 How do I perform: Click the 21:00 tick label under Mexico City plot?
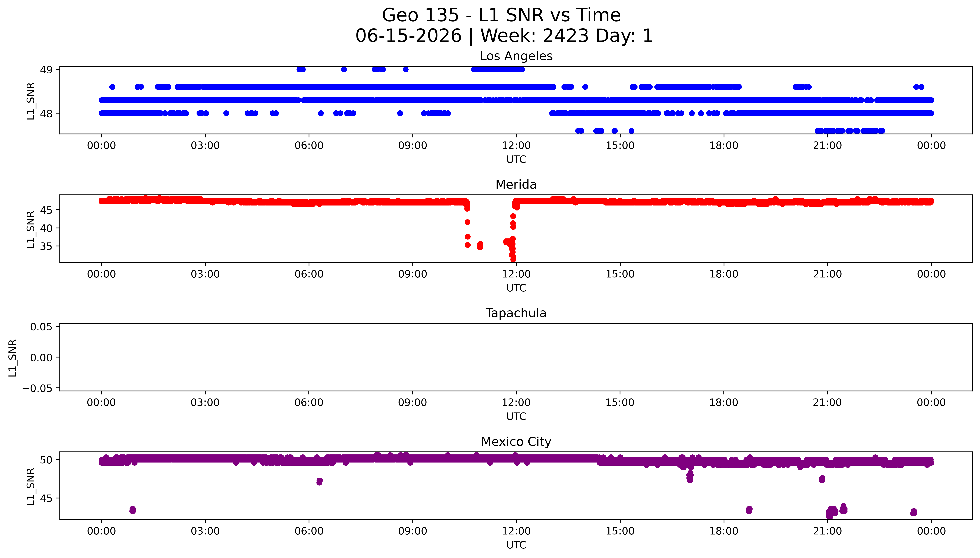(827, 531)
